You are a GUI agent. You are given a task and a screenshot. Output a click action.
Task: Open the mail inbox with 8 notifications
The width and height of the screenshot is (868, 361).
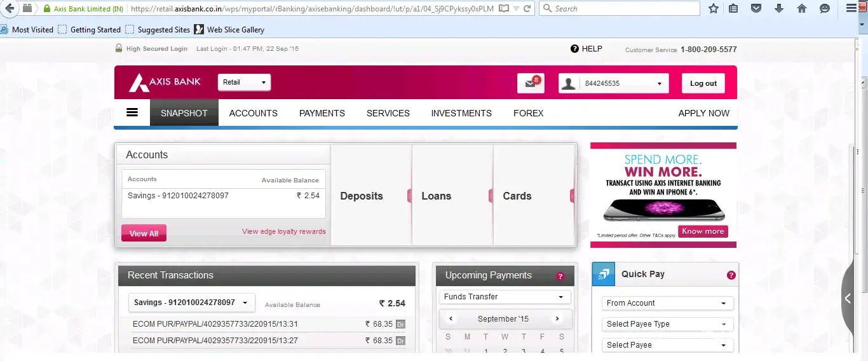530,83
